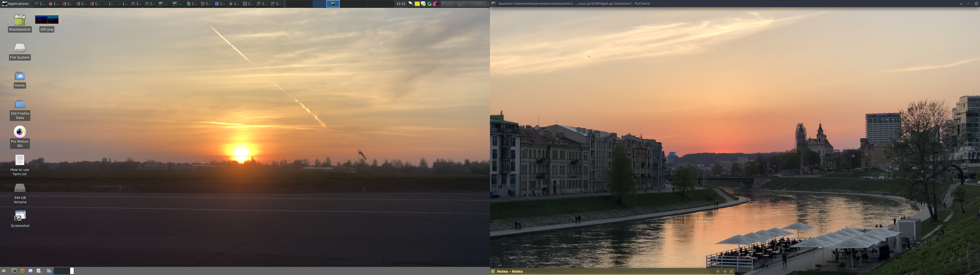The width and height of the screenshot is (980, 275).
Task: Open the Old Firefox Data folder
Action: 20,104
